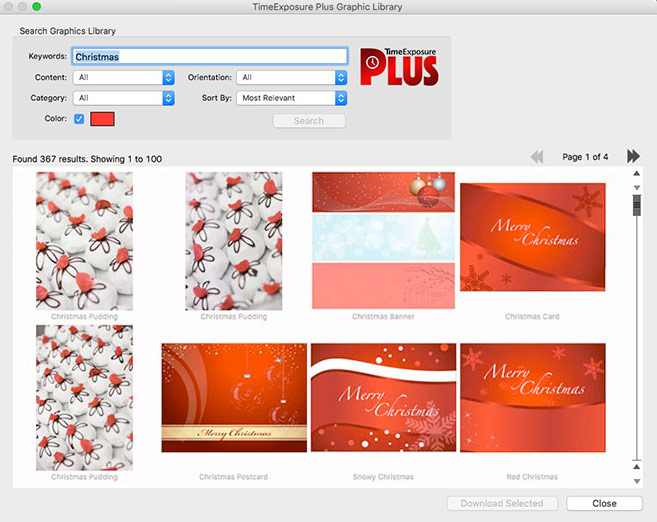Pick the Red Christmas thumbnail
Viewport: 657px width, 522px height.
coord(532,398)
